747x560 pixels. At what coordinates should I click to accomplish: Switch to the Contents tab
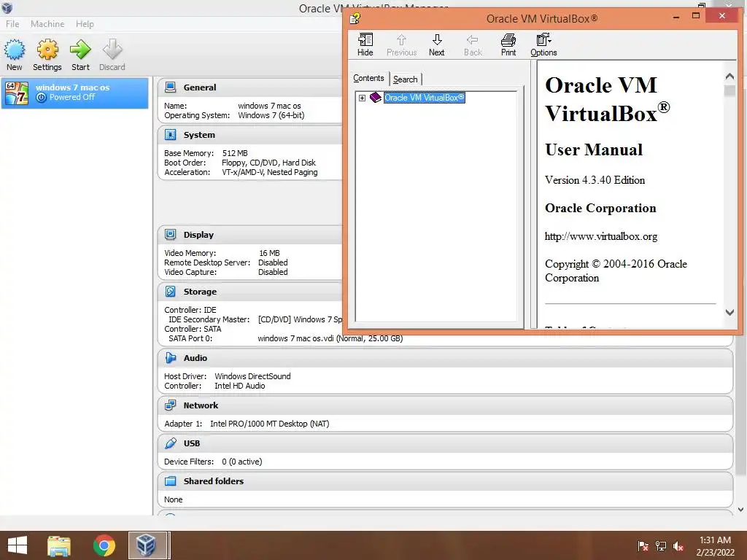(368, 78)
